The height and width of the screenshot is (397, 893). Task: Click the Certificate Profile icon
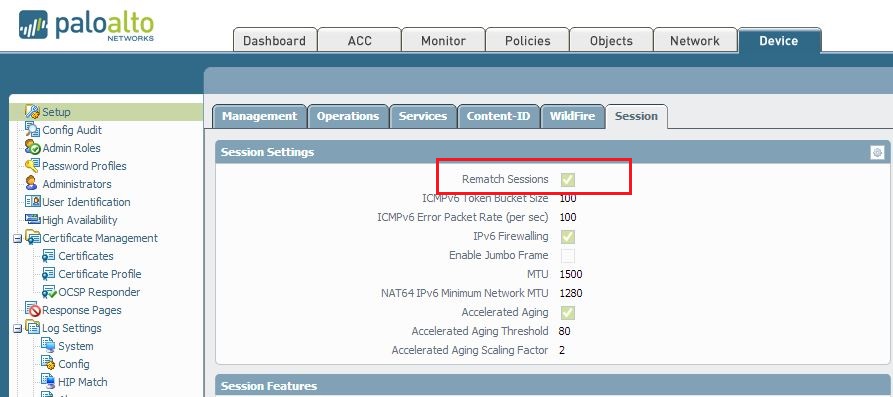tap(49, 274)
